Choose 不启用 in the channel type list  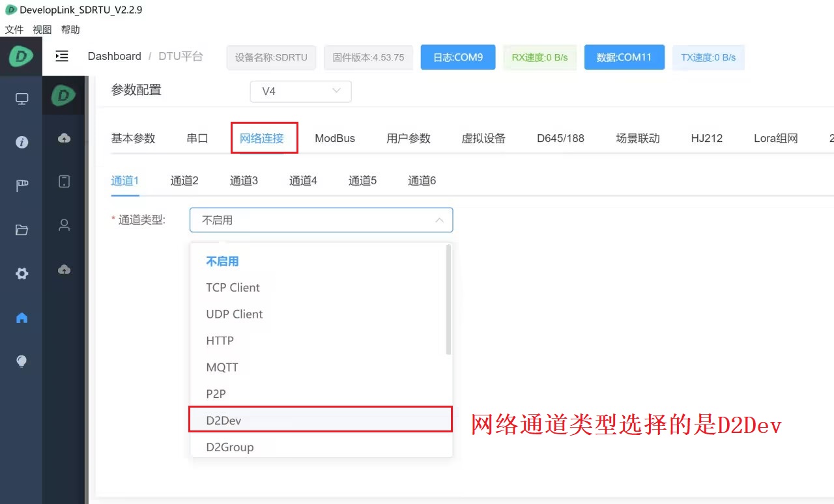coord(318,261)
